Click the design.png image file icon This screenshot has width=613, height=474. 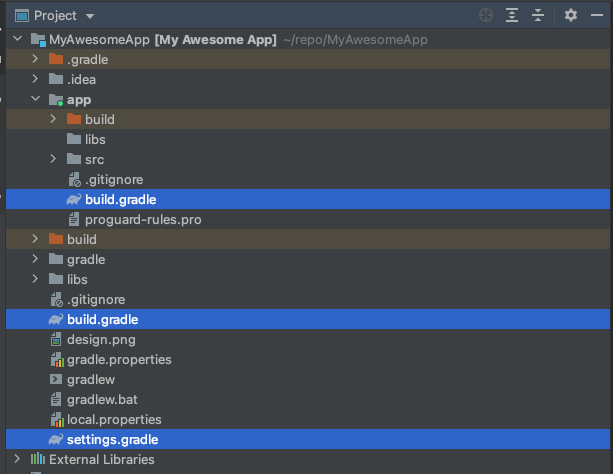56,340
